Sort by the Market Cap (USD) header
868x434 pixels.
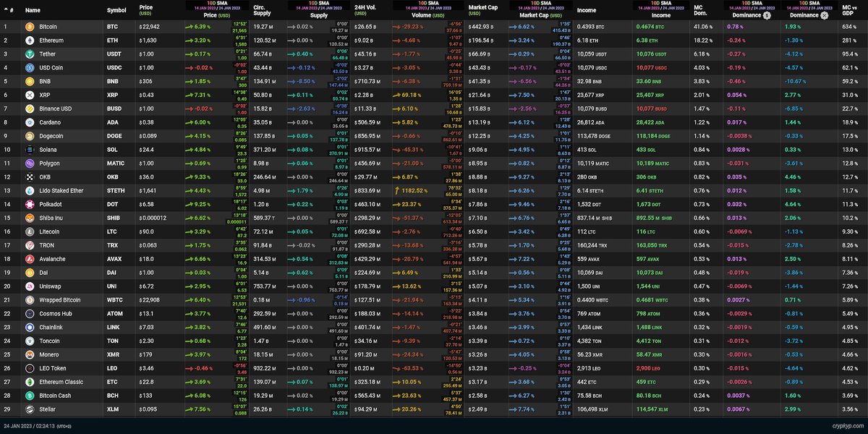483,9
